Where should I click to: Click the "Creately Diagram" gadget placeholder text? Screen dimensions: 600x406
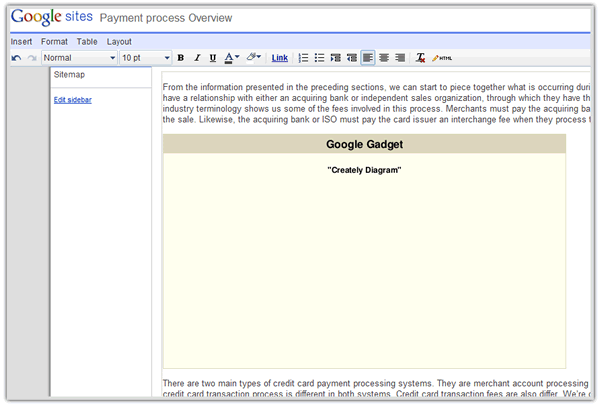pos(364,170)
